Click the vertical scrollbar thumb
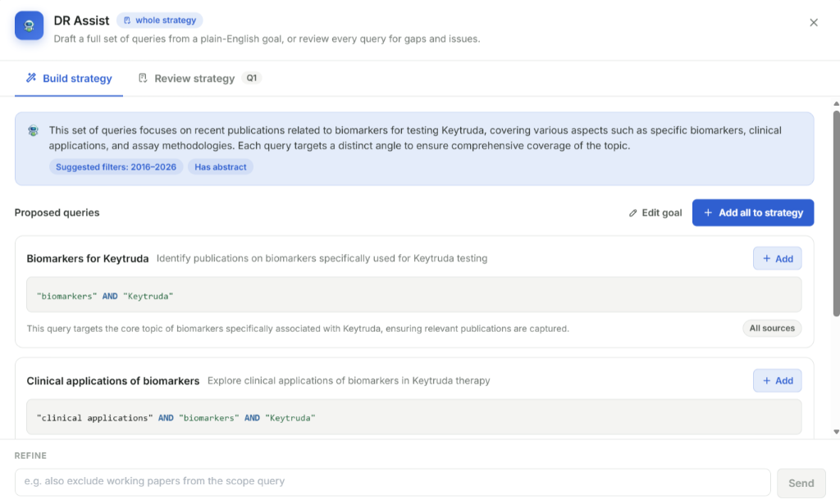 (x=836, y=213)
